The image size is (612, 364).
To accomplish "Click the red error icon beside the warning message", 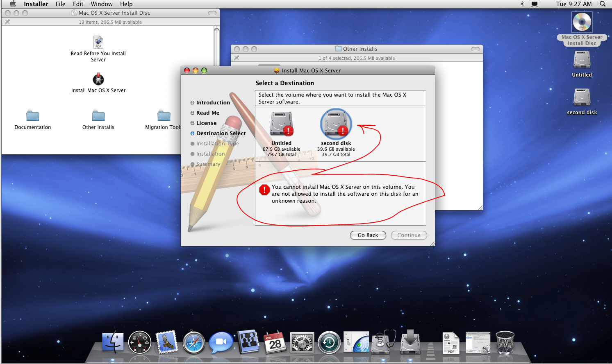I will point(264,190).
